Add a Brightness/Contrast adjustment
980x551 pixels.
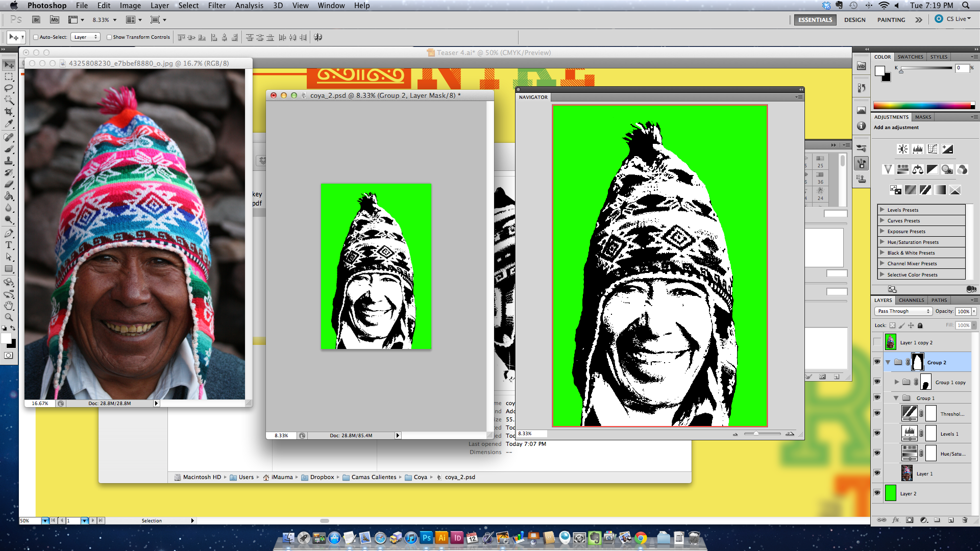point(903,149)
